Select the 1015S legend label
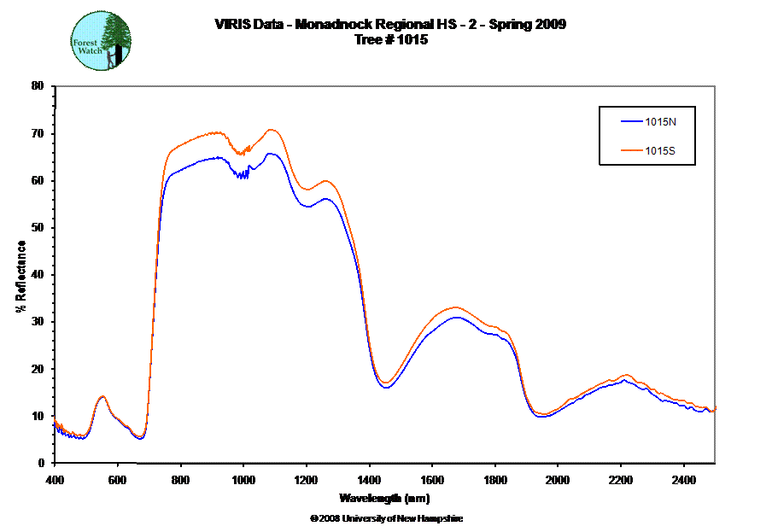This screenshot has height=532, width=778. [660, 150]
